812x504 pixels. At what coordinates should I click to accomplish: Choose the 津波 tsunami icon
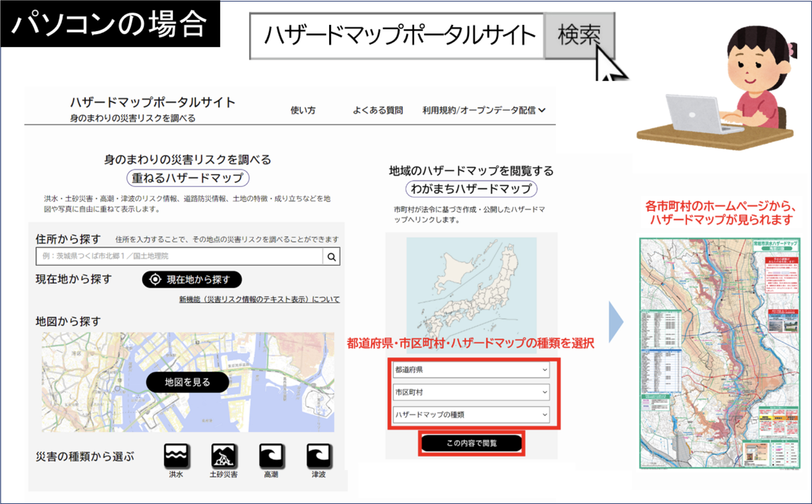click(319, 456)
